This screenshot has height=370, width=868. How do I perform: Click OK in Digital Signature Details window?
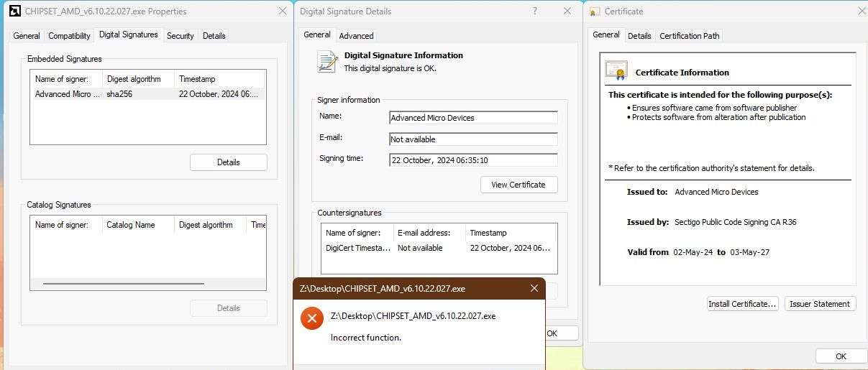click(x=552, y=333)
